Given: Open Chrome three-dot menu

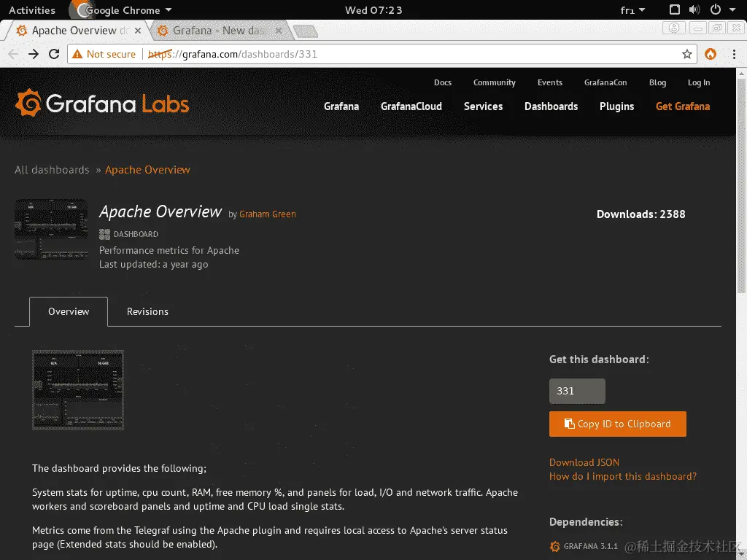Looking at the screenshot, I should click(734, 54).
